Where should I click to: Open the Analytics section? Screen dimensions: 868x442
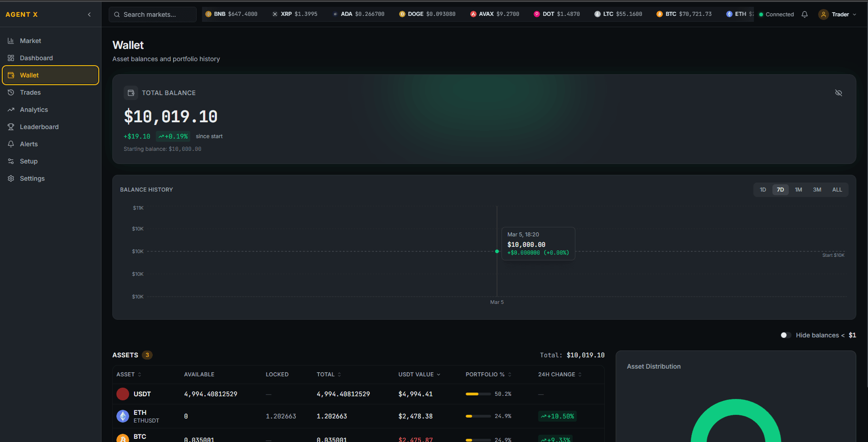pyautogui.click(x=34, y=109)
